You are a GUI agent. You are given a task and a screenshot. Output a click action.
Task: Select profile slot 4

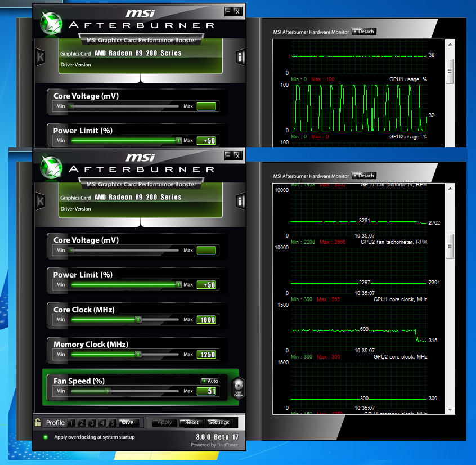pyautogui.click(x=102, y=422)
